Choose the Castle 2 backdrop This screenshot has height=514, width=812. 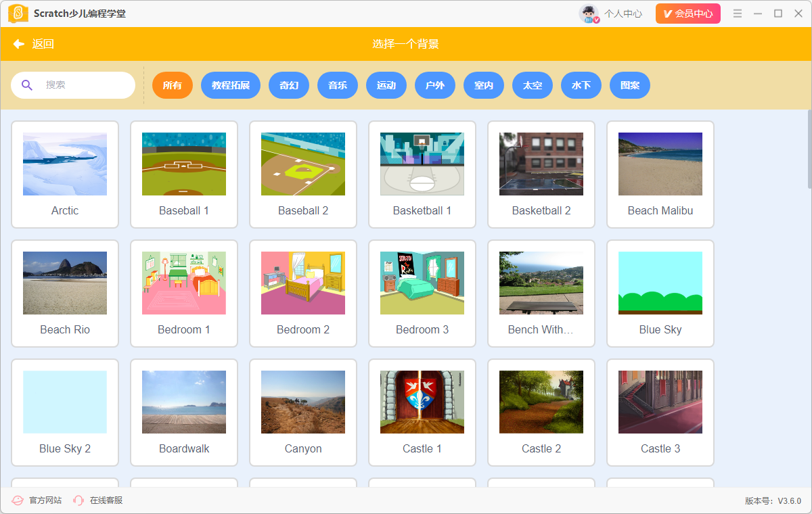[x=541, y=413]
